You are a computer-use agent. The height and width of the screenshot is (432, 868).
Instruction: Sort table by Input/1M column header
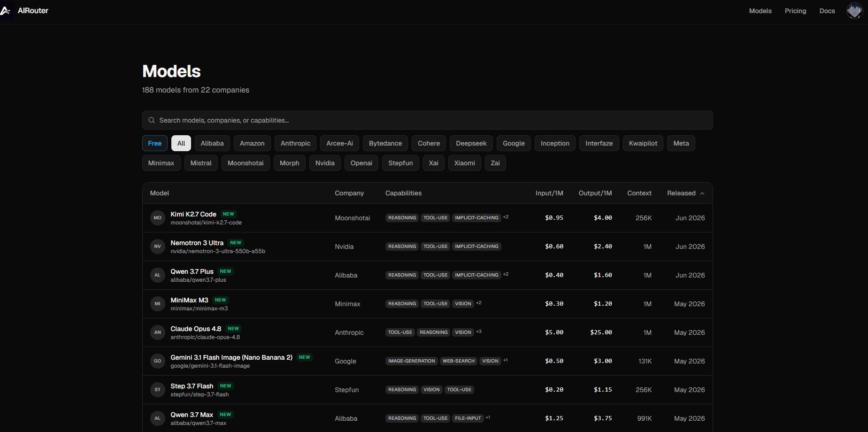(x=549, y=193)
